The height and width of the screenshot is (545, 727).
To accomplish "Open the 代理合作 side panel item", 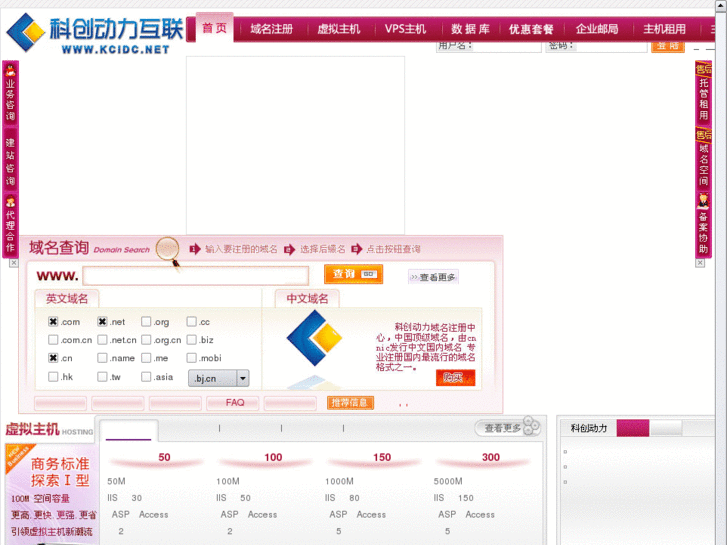I will click(x=10, y=225).
